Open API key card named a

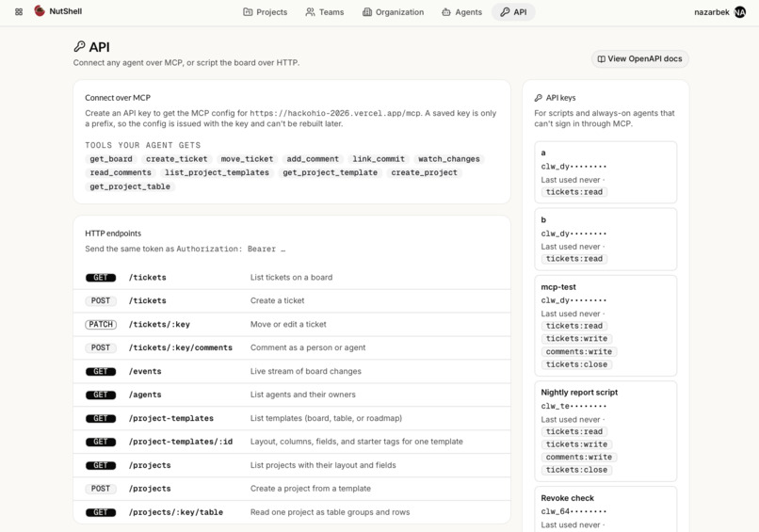(x=606, y=172)
